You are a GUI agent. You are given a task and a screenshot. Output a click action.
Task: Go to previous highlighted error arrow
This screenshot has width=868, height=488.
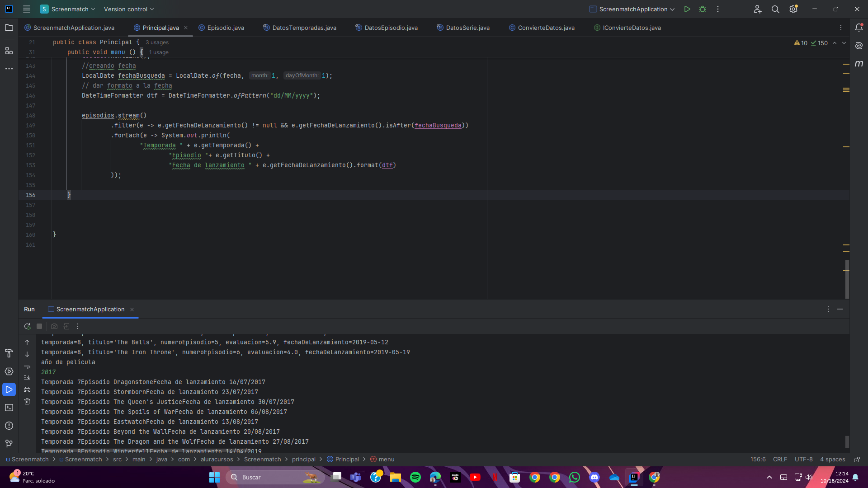click(835, 43)
